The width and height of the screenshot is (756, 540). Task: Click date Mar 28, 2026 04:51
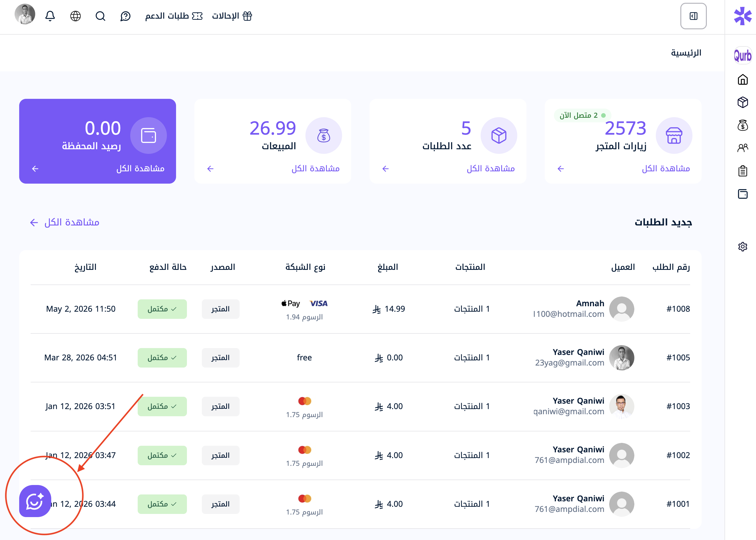[81, 358]
